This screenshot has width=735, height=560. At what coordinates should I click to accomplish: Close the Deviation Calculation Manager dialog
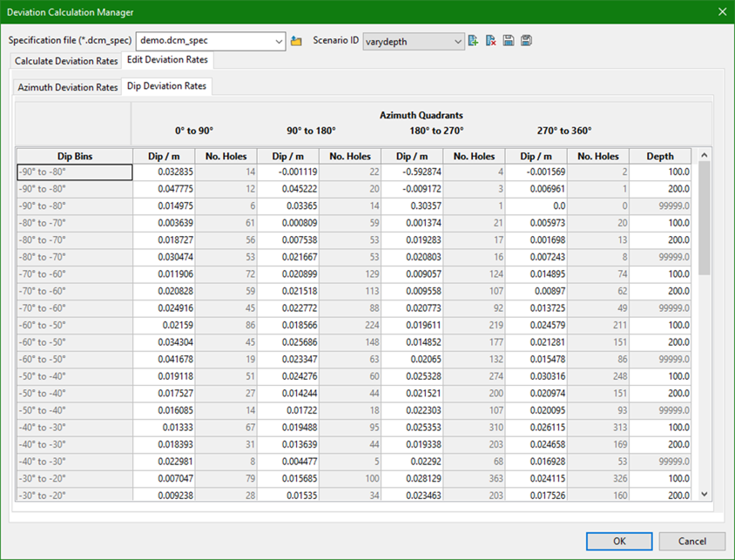pyautogui.click(x=721, y=11)
